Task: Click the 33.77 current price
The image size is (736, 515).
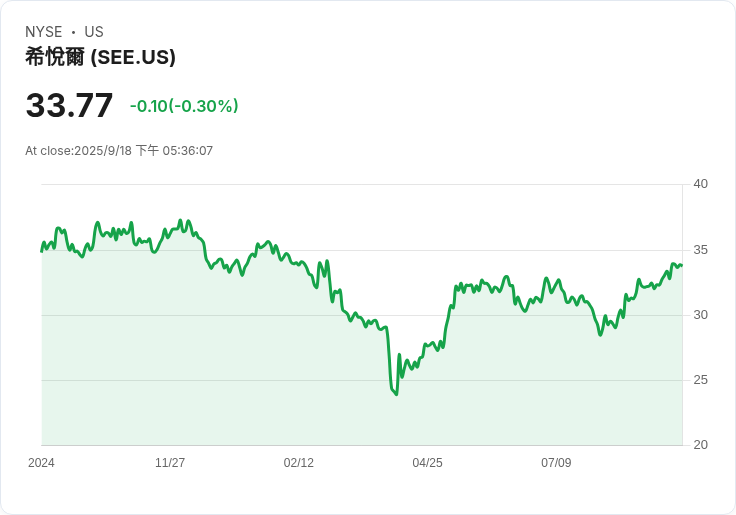Action: coord(69,105)
